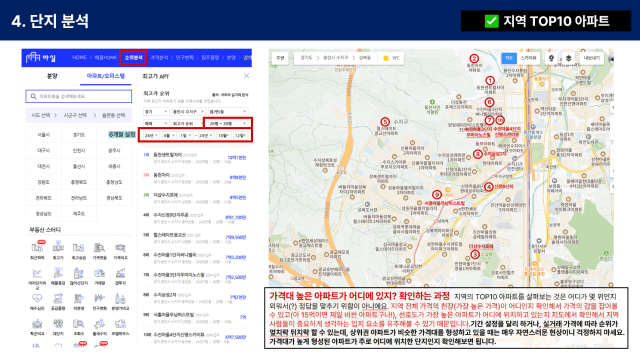
Task: Click the map street-view pin icon
Action: [x=551, y=58]
